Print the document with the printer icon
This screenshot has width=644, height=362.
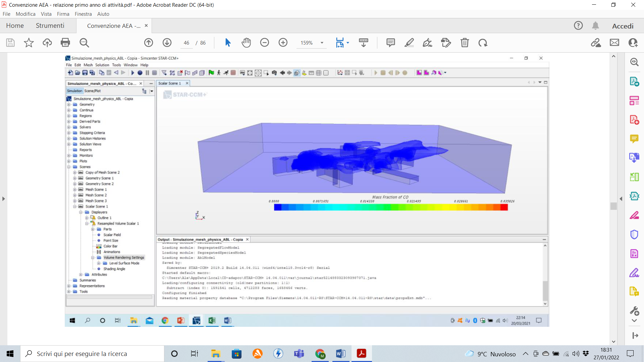tap(65, 43)
